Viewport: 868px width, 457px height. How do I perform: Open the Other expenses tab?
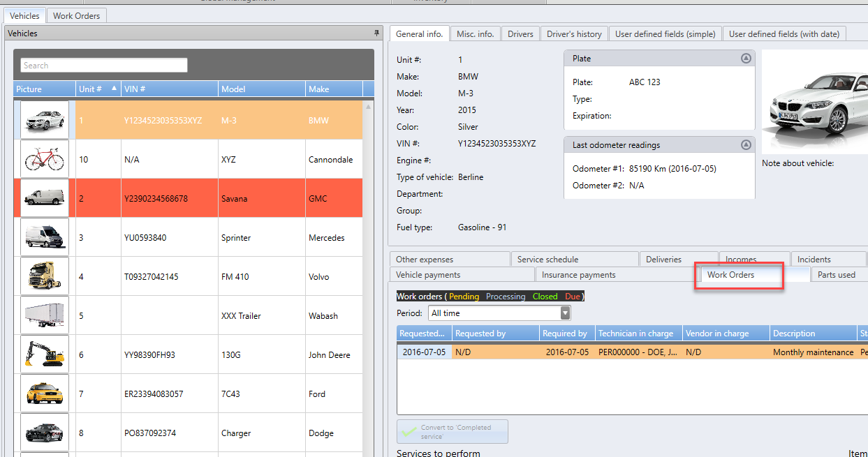[449, 259]
